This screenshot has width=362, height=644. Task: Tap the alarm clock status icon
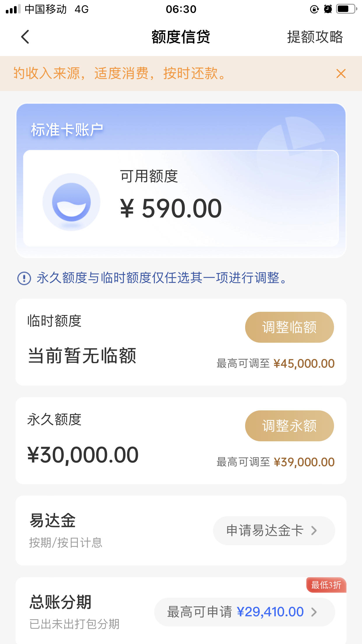click(328, 9)
